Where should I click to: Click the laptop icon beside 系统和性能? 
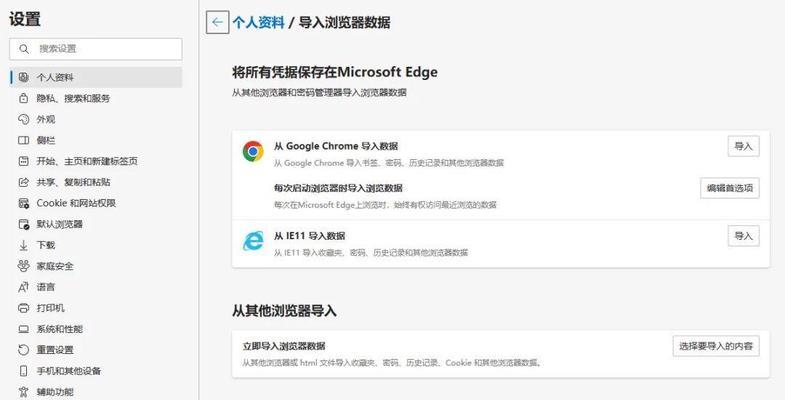pyautogui.click(x=24, y=329)
